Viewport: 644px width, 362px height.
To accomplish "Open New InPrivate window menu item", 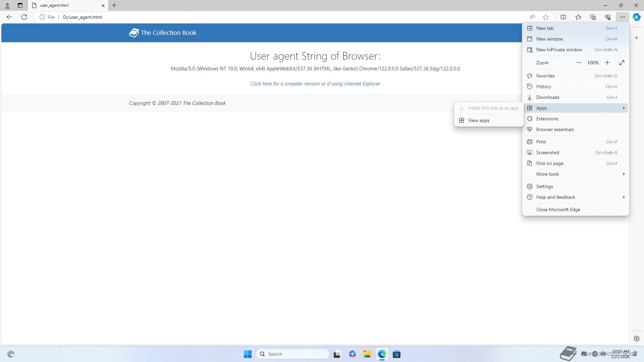I will (559, 50).
